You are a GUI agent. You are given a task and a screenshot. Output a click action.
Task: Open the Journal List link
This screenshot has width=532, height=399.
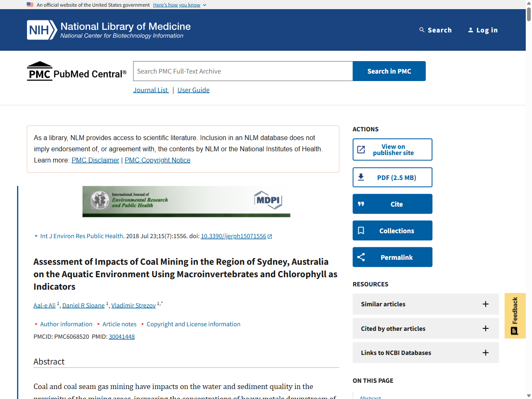(150, 90)
